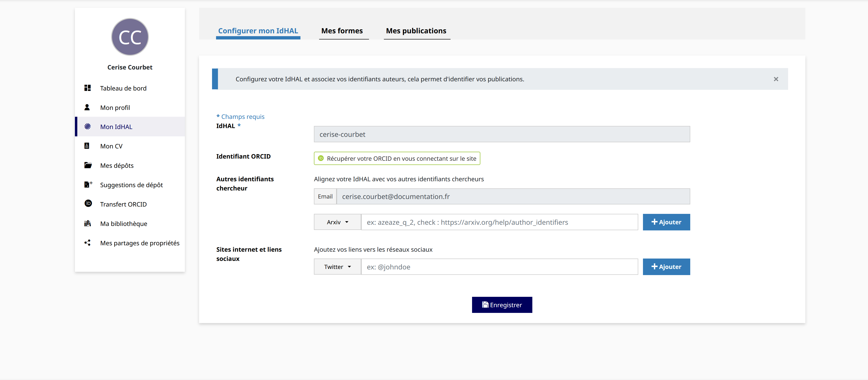Click the CC avatar circle
The image size is (868, 380).
click(x=130, y=37)
